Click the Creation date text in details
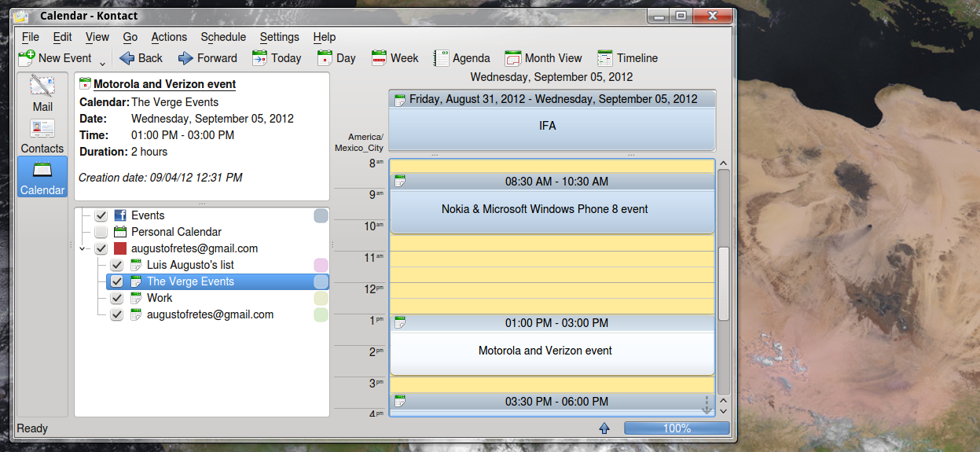The image size is (980, 452). click(160, 178)
